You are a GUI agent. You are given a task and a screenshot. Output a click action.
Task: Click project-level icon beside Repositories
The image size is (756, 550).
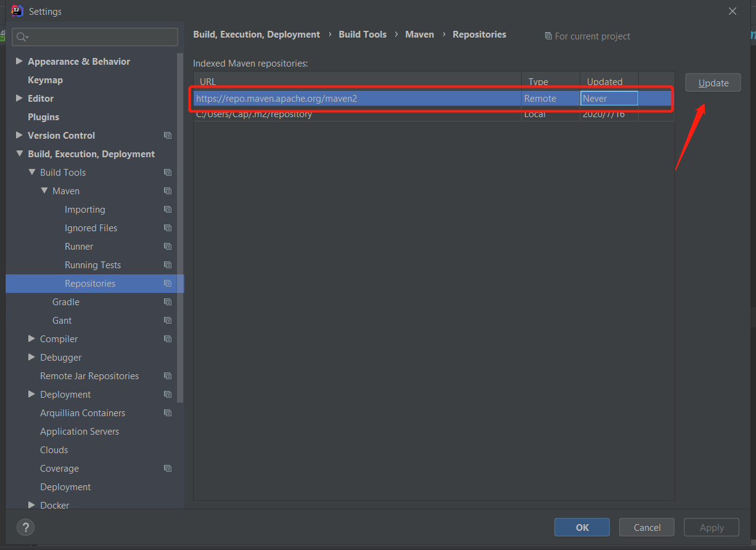pos(168,284)
